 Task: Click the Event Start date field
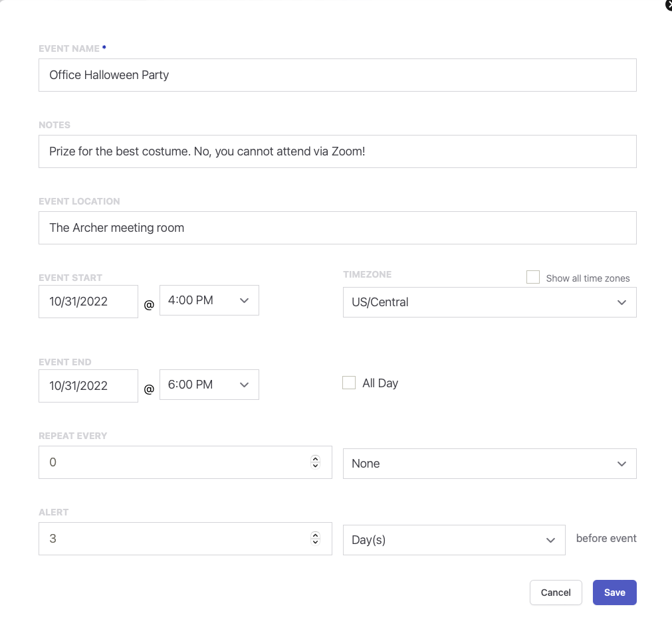[x=88, y=302]
